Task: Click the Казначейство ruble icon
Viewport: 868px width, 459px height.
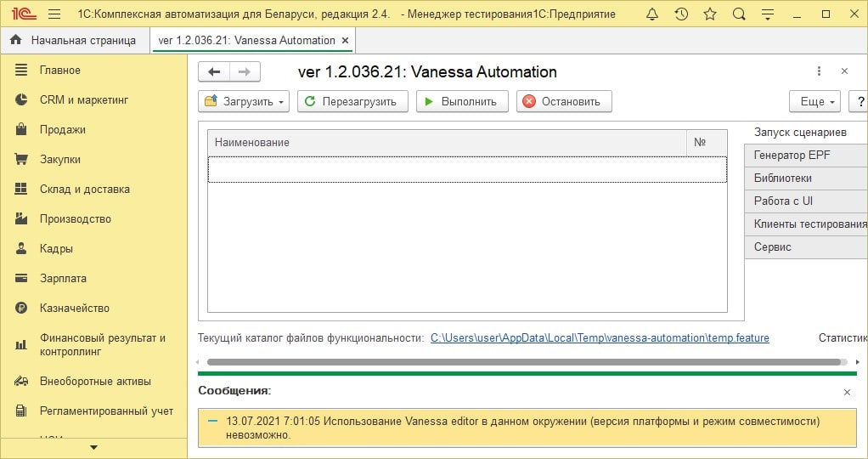Action: 21,309
